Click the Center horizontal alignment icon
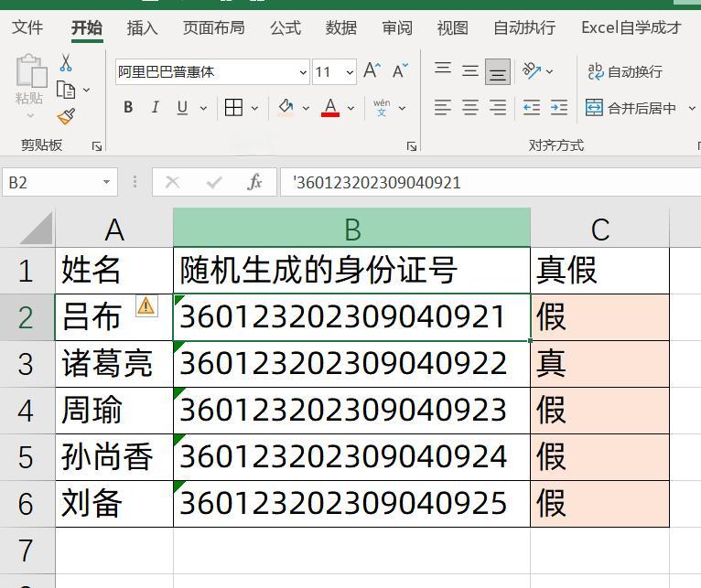 [x=470, y=108]
